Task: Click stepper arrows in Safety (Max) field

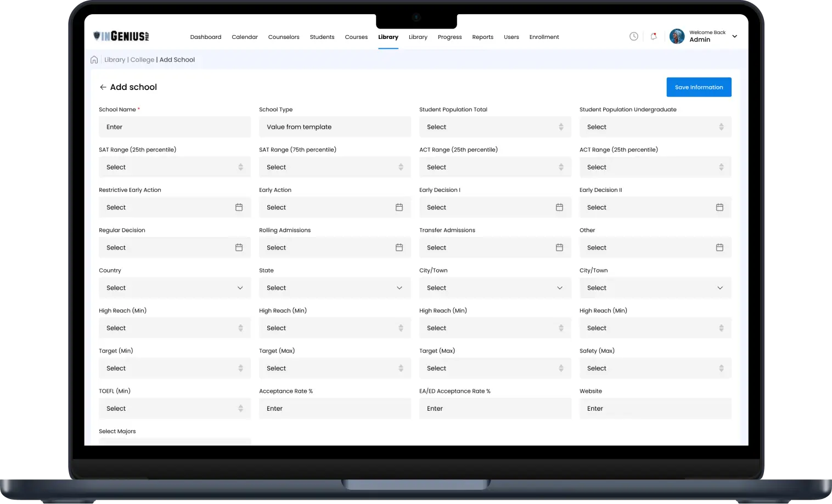Action: (x=721, y=369)
